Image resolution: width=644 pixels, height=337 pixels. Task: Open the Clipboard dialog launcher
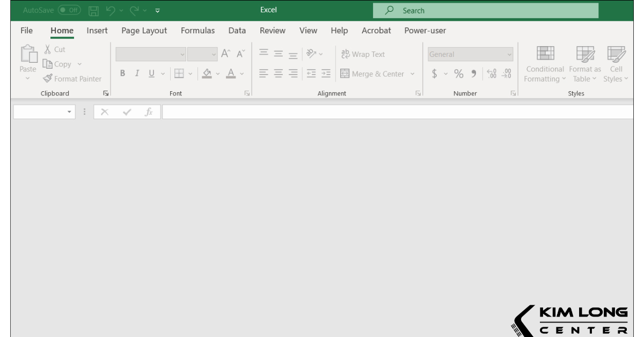pos(106,93)
